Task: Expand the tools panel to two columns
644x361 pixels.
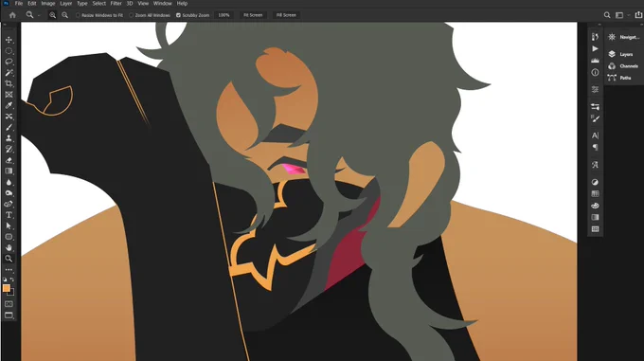Action: point(5,25)
